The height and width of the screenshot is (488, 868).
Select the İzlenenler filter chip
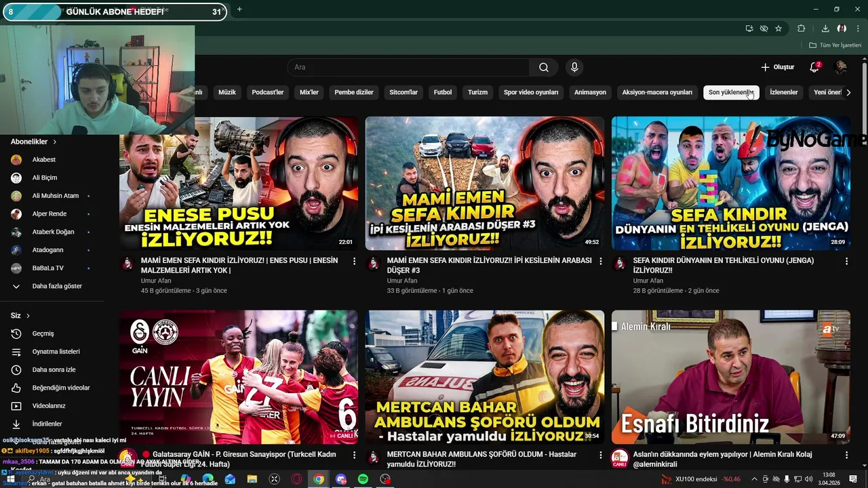tap(784, 92)
